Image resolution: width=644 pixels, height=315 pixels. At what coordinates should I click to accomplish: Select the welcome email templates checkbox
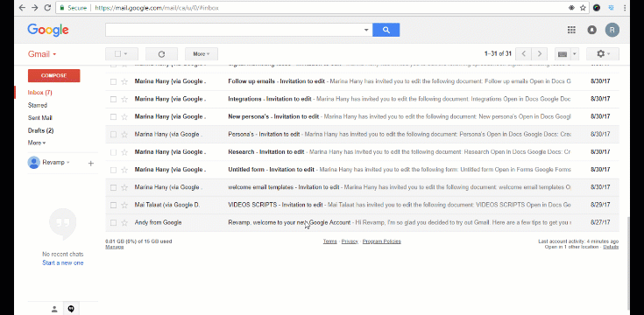[x=113, y=187]
